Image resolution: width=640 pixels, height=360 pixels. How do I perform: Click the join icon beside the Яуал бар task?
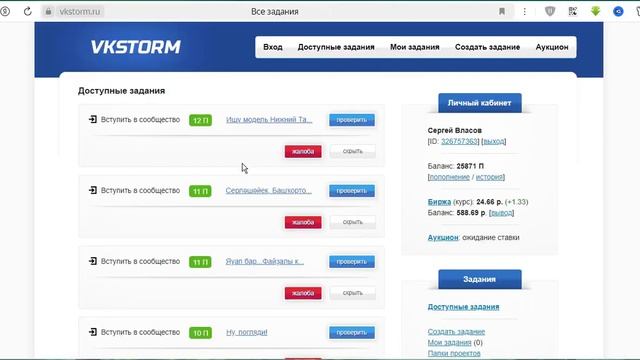[93, 261]
